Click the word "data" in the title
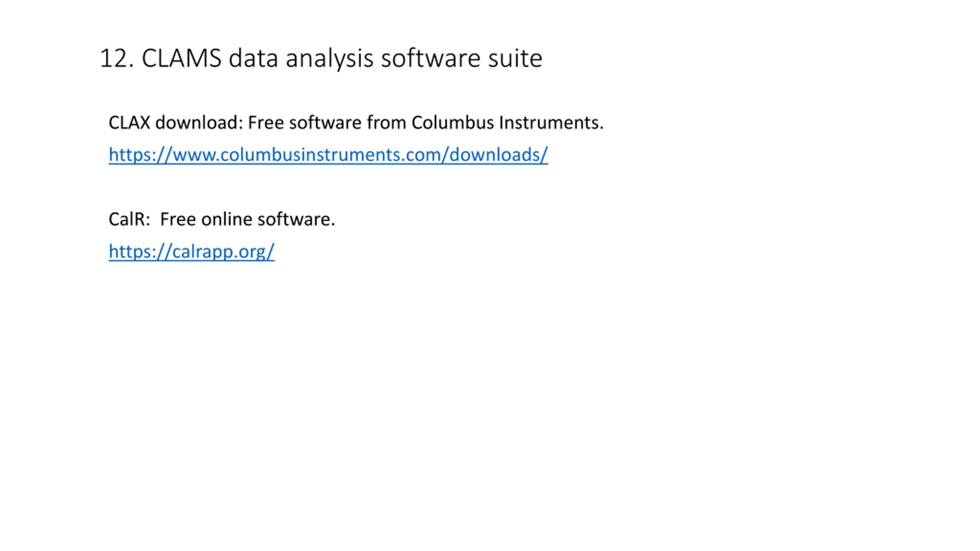This screenshot has height=551, width=980. [253, 58]
